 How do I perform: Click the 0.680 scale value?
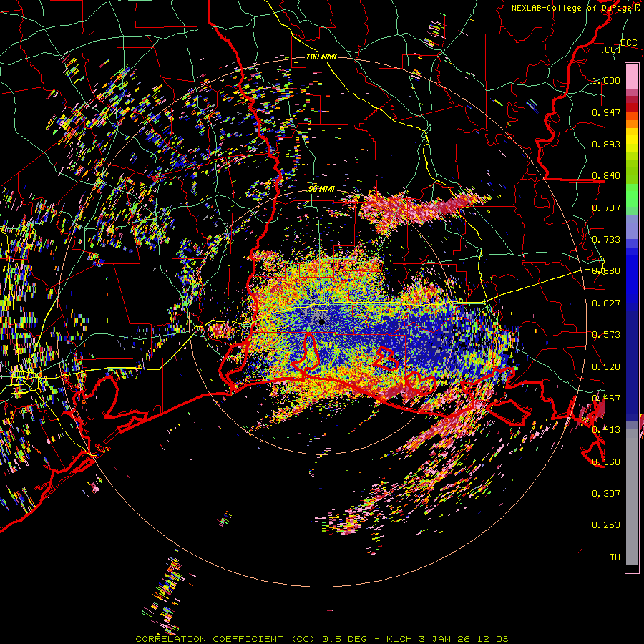606,271
